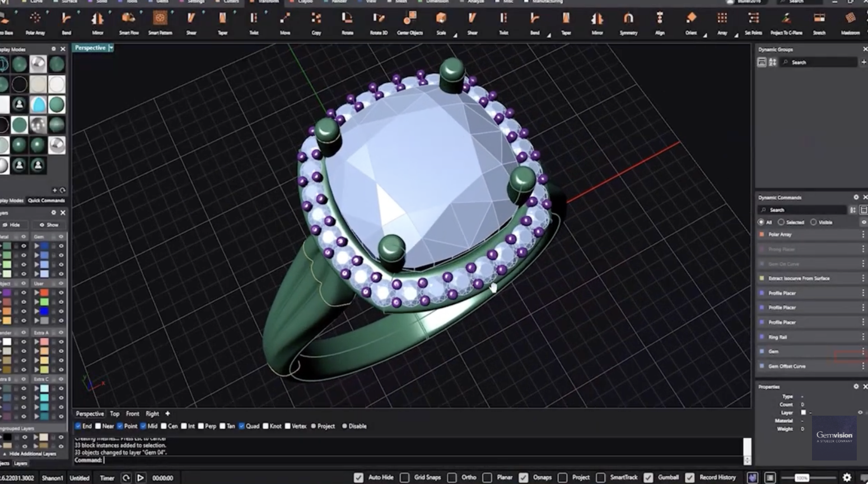Toggle visibility of User layer group
Image resolution: width=868 pixels, height=484 pixels.
point(61,284)
